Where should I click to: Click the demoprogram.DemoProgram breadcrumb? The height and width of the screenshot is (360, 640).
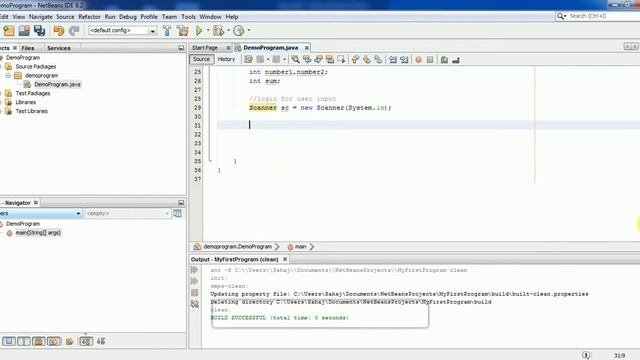(238, 247)
